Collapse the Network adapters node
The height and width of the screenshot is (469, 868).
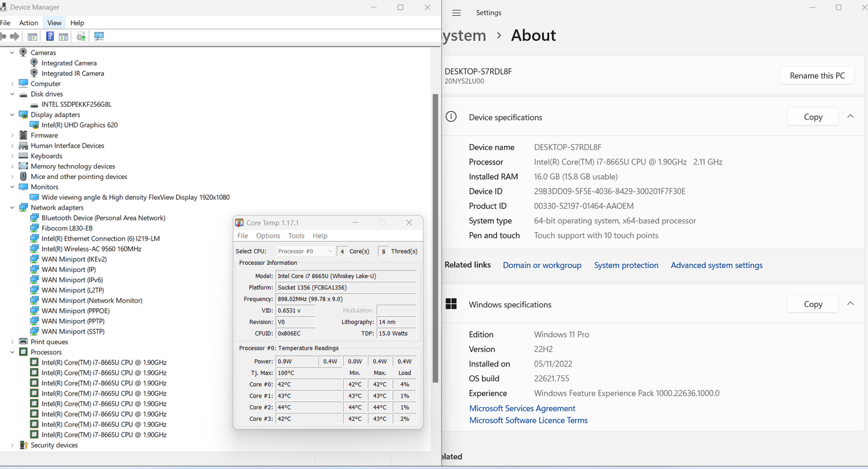[12, 207]
